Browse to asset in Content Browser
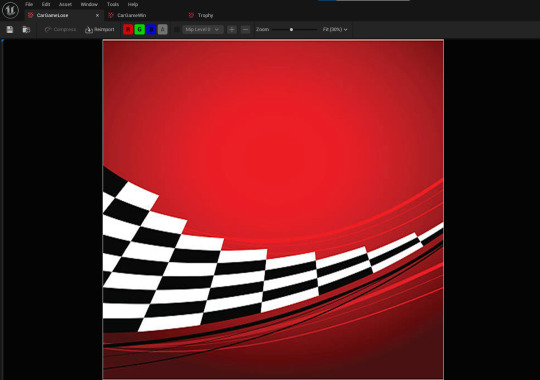Screen dimensions: 540x380 point(26,30)
